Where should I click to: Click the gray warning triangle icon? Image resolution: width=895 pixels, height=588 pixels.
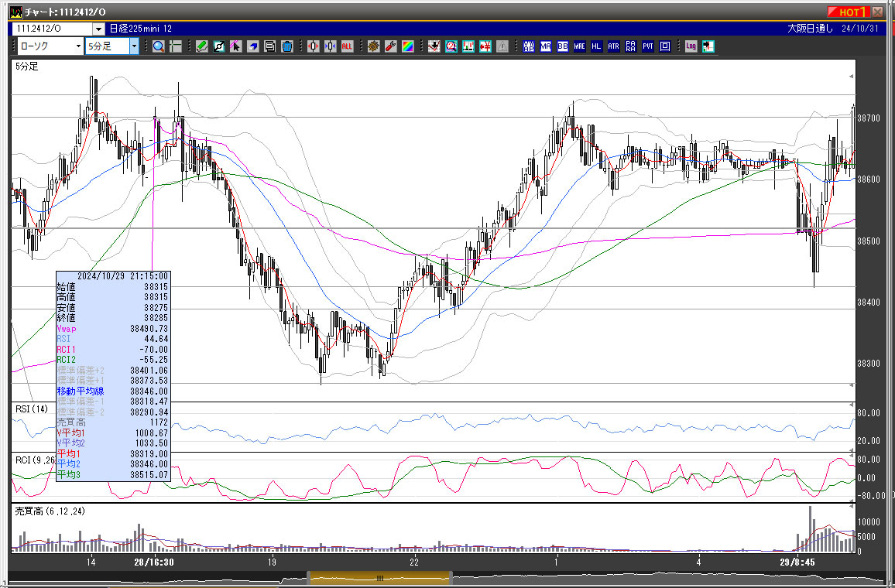click(502, 46)
